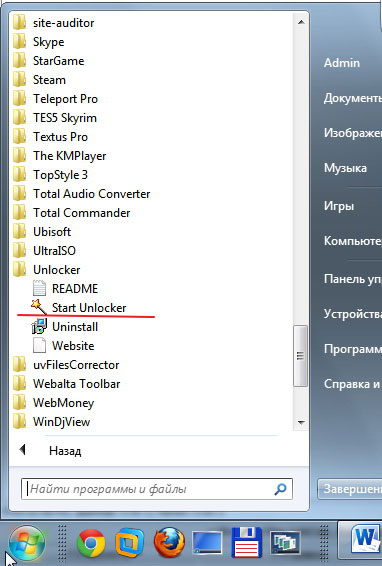Image resolution: width=382 pixels, height=566 pixels.
Task: Launch Firefox from the taskbar
Action: pyautogui.click(x=169, y=543)
